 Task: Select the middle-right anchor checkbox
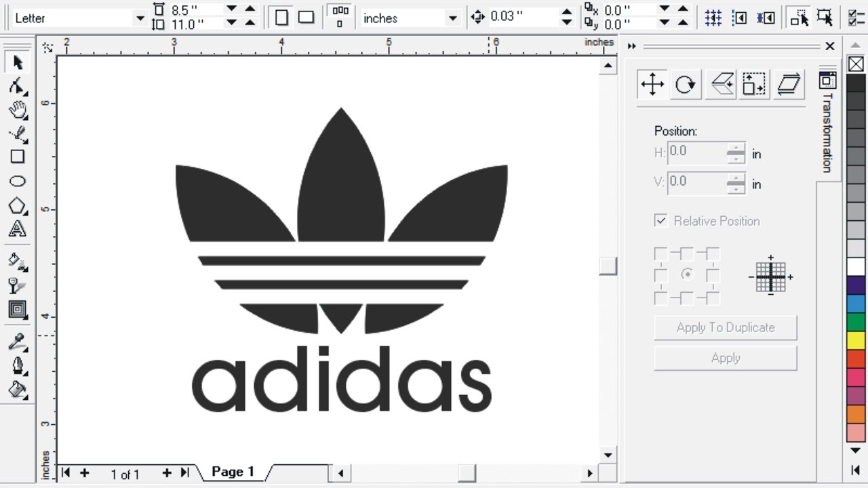coord(713,275)
